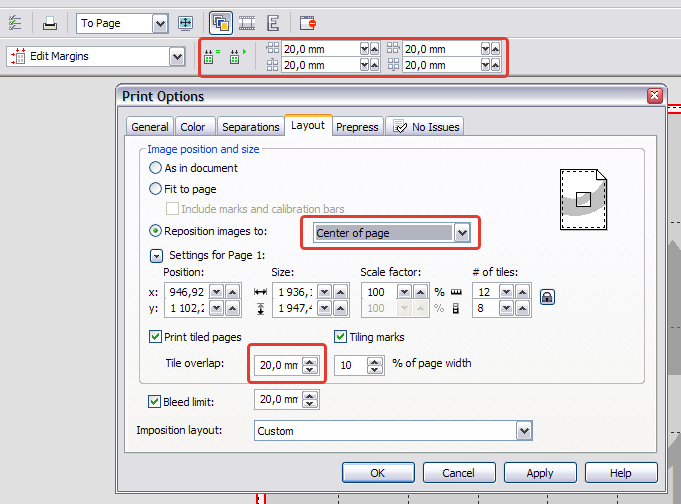Select Reposition images to radio button

(x=155, y=231)
